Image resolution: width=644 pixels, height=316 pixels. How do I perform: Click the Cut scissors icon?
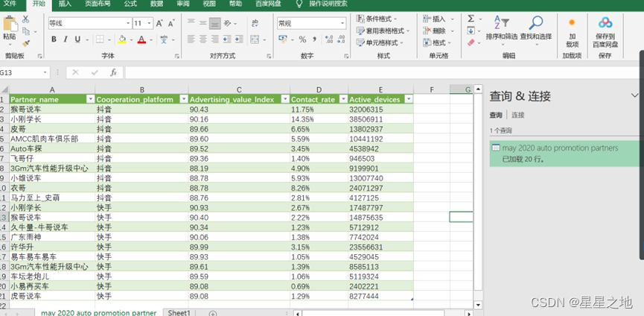tap(25, 19)
